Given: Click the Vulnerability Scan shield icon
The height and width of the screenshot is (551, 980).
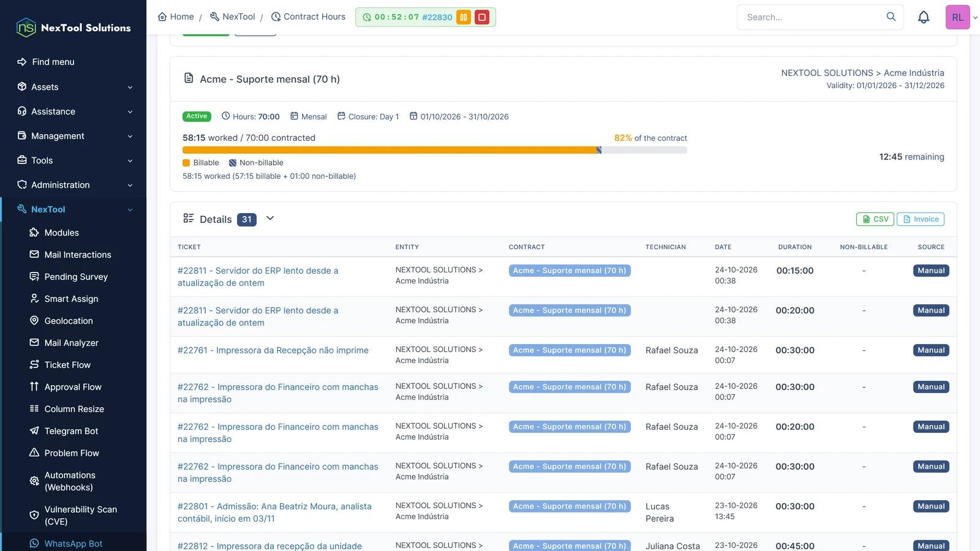Looking at the screenshot, I should coord(34,515).
